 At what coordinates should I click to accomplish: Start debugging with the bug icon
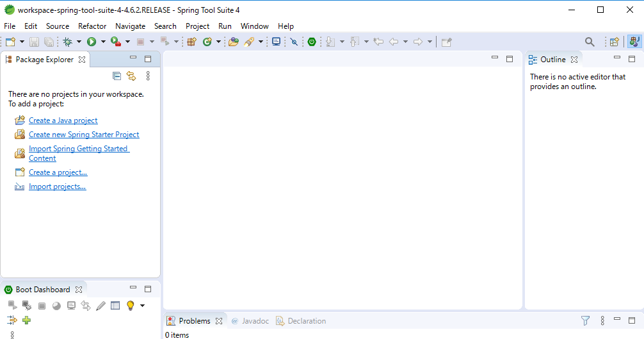pyautogui.click(x=68, y=42)
